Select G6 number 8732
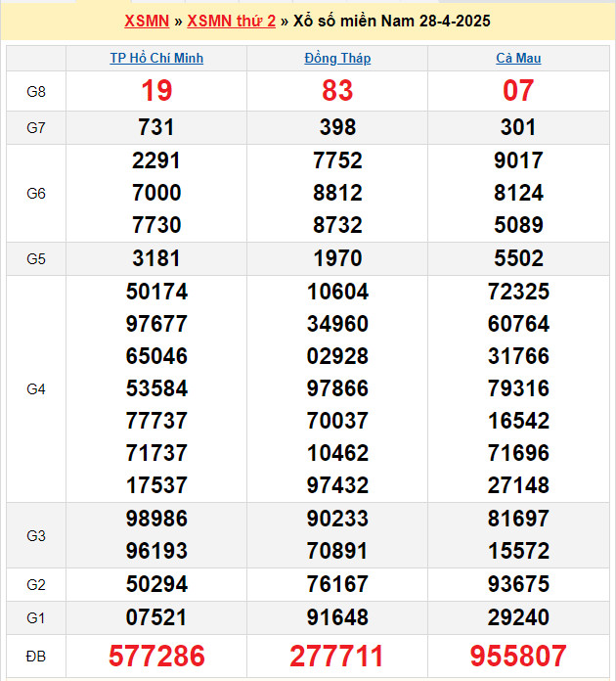This screenshot has height=681, width=616. (337, 225)
